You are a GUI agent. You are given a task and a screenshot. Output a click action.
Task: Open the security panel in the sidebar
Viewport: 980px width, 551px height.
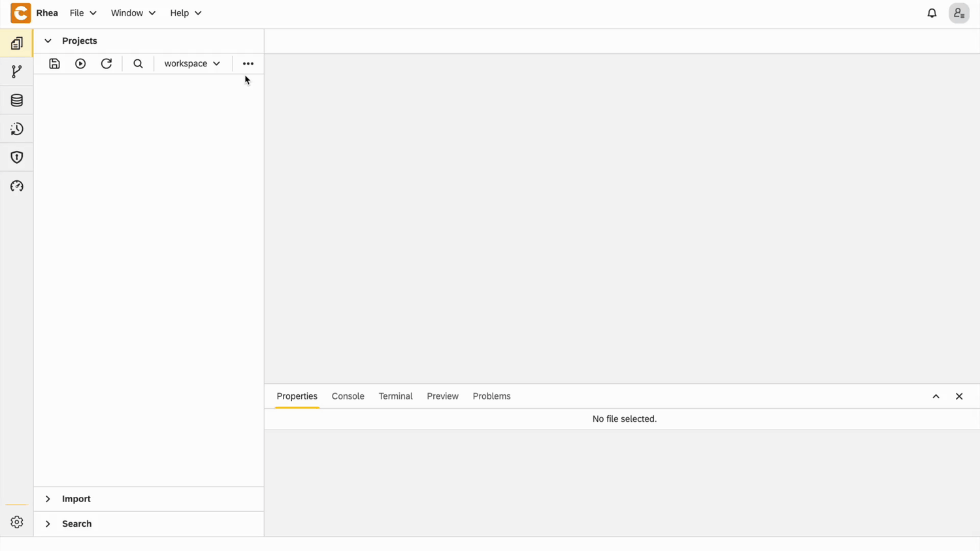16,157
